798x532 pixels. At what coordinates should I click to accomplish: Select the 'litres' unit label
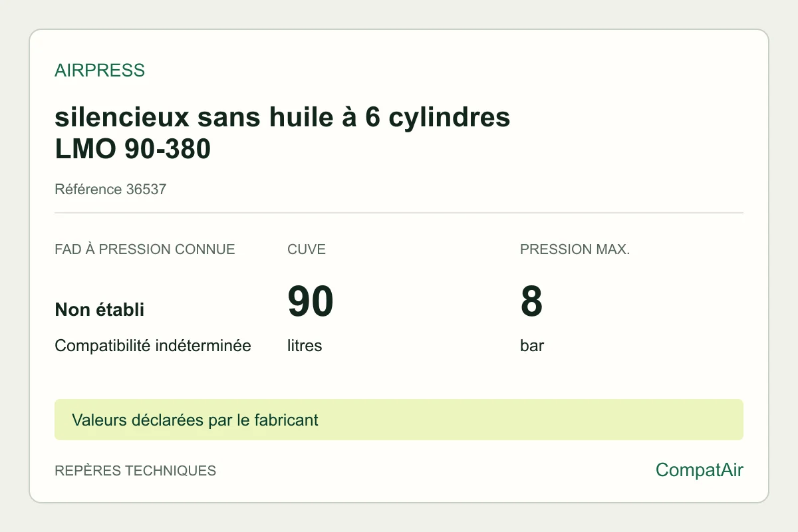(305, 346)
